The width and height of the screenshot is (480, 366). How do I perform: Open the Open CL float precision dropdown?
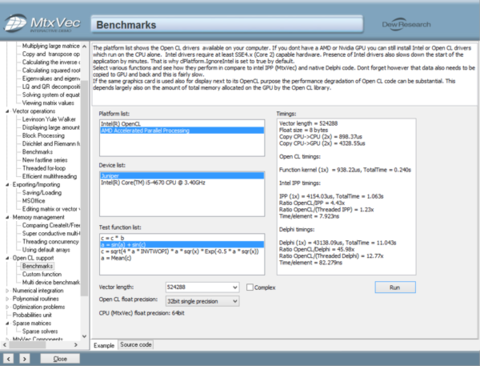point(235,301)
